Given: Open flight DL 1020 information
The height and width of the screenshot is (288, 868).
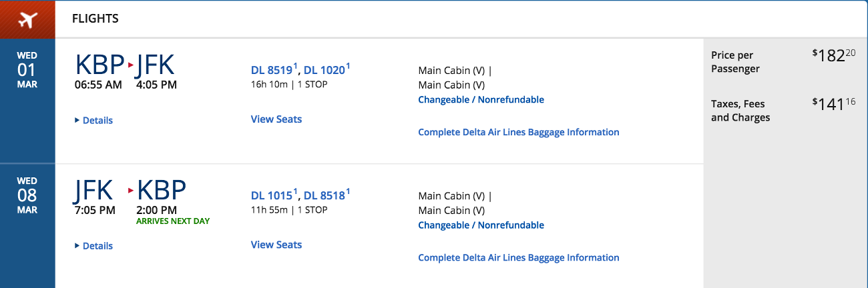Looking at the screenshot, I should pyautogui.click(x=327, y=70).
